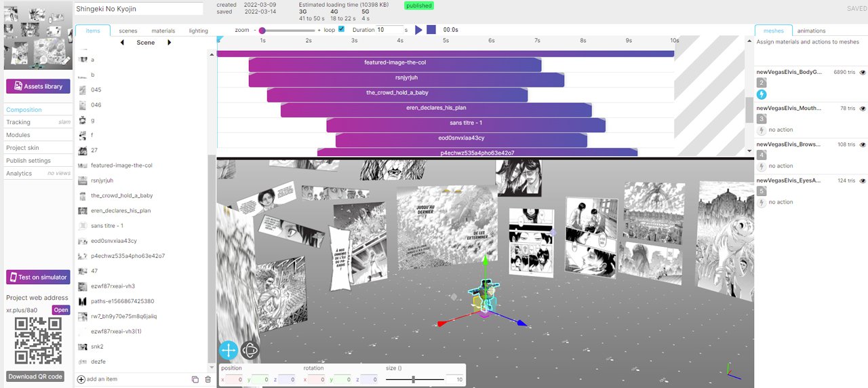Go to previous scene with left arrow
868x388 pixels.
click(x=122, y=43)
